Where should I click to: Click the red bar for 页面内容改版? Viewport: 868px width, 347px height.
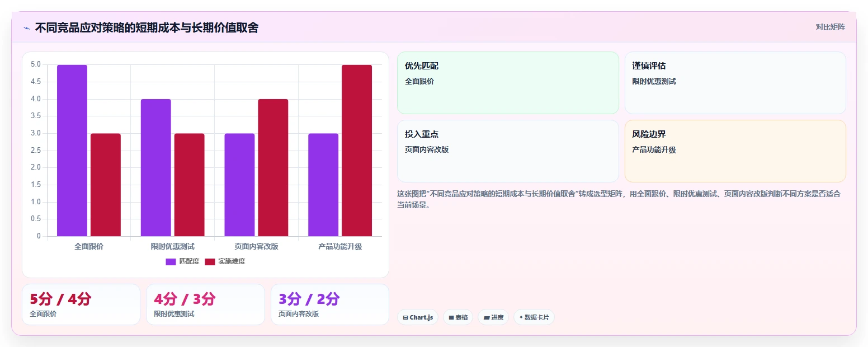273,167
